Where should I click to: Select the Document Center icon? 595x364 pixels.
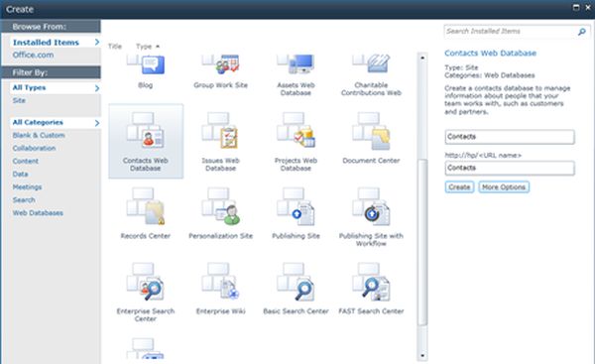(x=371, y=131)
